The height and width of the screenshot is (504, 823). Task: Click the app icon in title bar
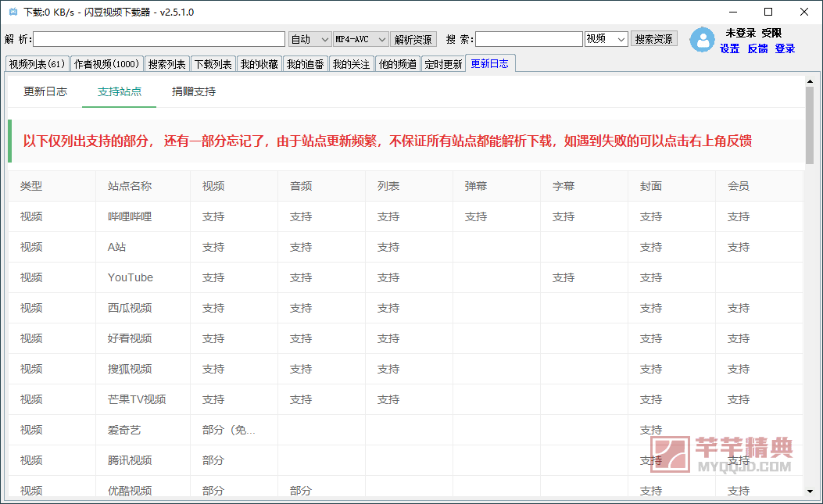tap(13, 12)
